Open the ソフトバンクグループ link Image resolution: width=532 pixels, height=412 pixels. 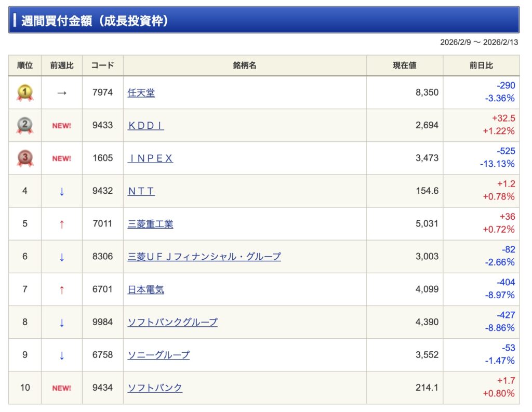tap(172, 322)
